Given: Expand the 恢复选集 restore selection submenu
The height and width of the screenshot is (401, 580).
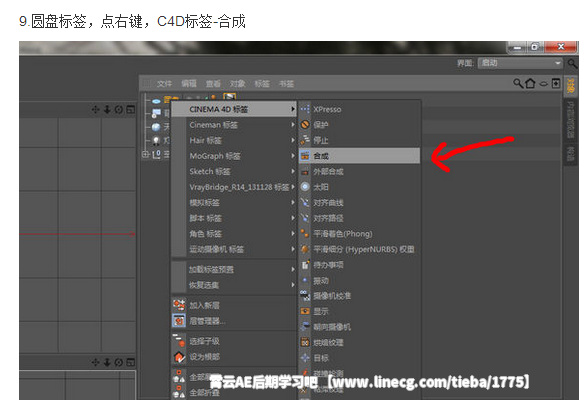Looking at the screenshot, I should click(x=234, y=285).
